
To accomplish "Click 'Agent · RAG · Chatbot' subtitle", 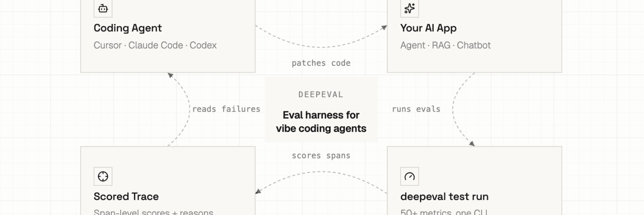I will pyautogui.click(x=446, y=45).
